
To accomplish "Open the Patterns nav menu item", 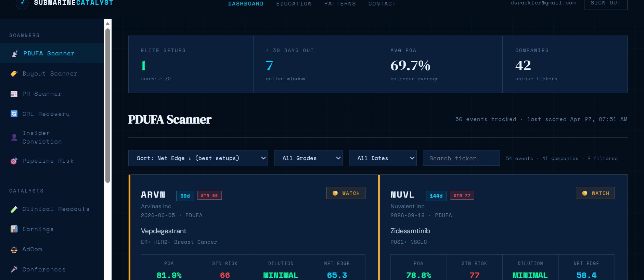I will point(340,4).
